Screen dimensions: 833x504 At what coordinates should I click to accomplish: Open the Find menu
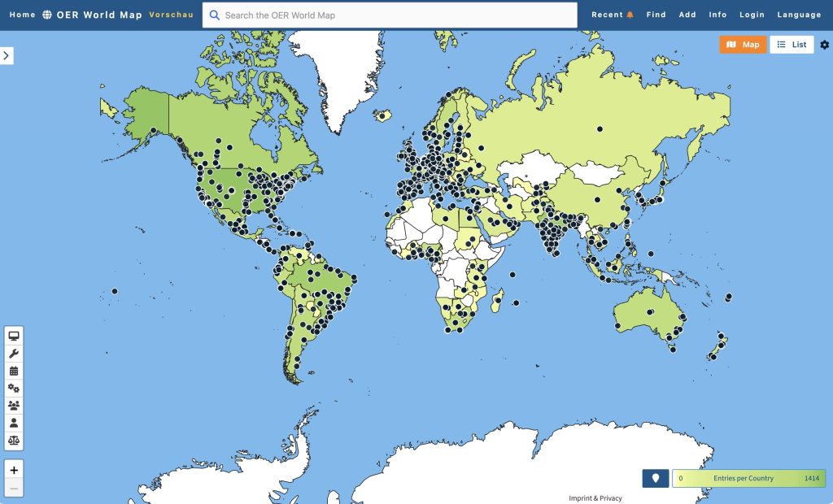click(x=656, y=15)
